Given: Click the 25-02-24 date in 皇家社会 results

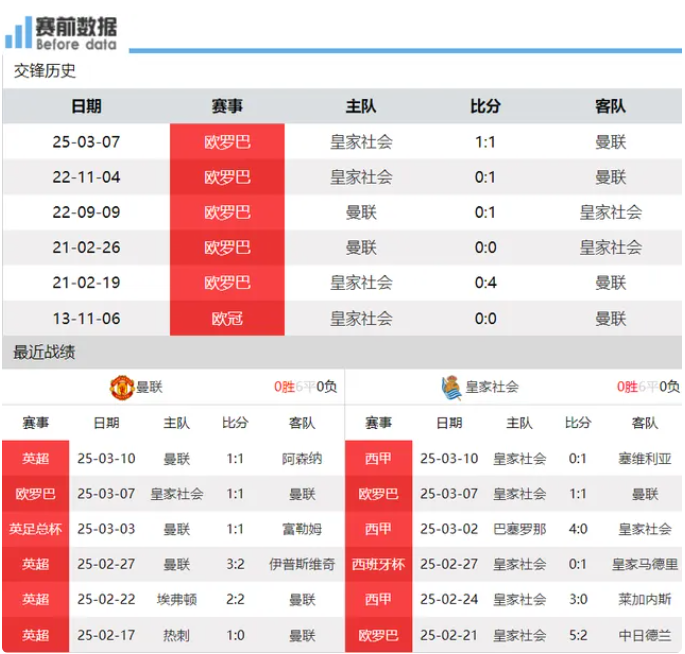Looking at the screenshot, I should pyautogui.click(x=449, y=599).
